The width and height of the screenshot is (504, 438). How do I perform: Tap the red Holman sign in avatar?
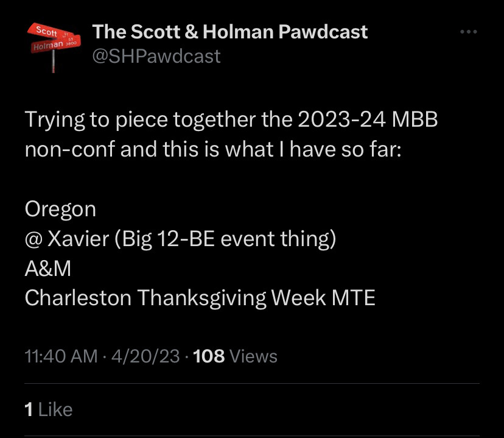[55, 45]
